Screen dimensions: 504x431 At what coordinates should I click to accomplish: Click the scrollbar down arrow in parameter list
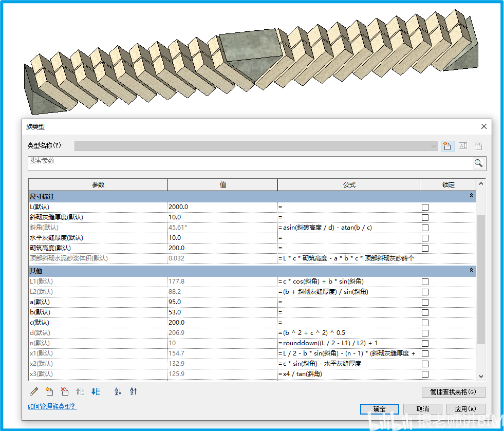481,376
